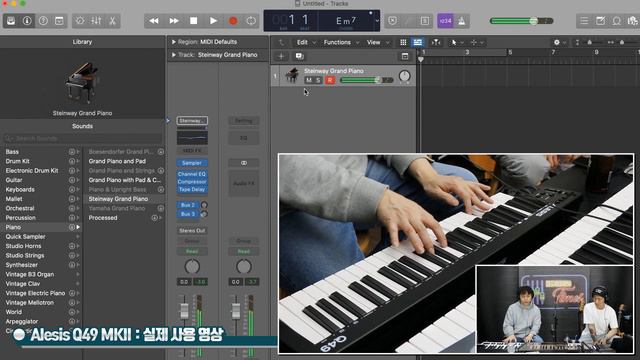Expand the Region: MIDI Defaults section
The width and height of the screenshot is (640, 360).
coord(173,42)
